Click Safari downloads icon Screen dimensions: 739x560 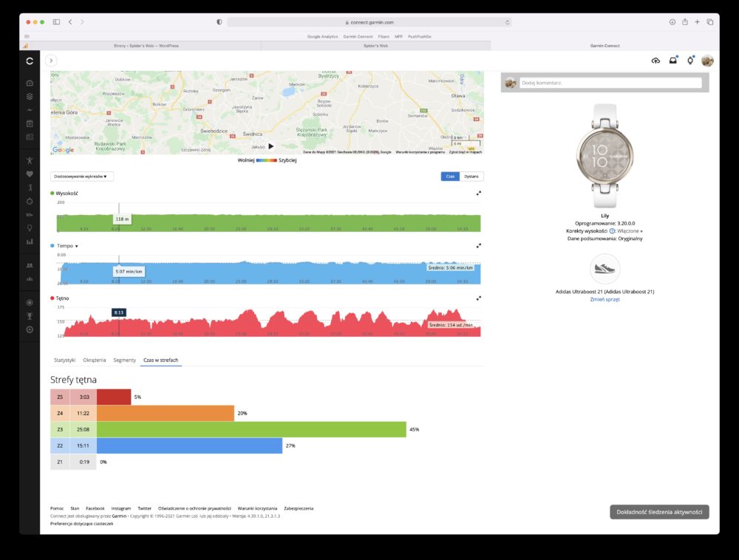pos(672,21)
